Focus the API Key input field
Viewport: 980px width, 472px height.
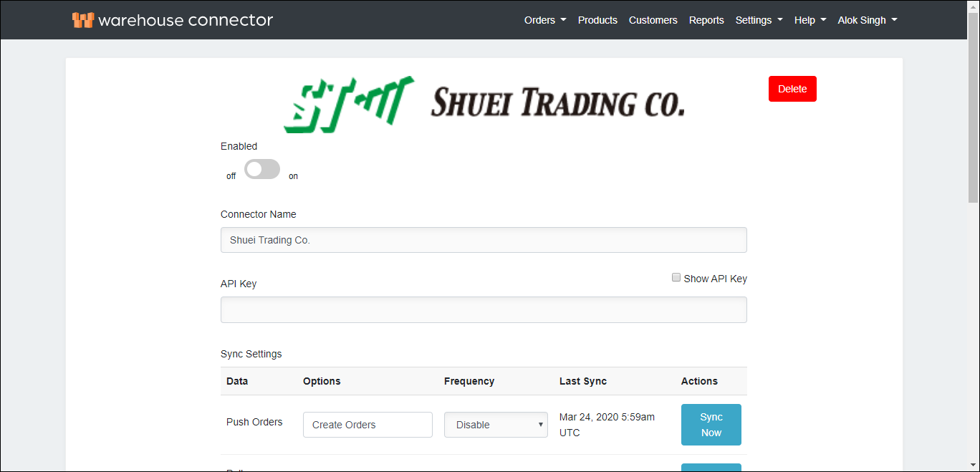(484, 310)
